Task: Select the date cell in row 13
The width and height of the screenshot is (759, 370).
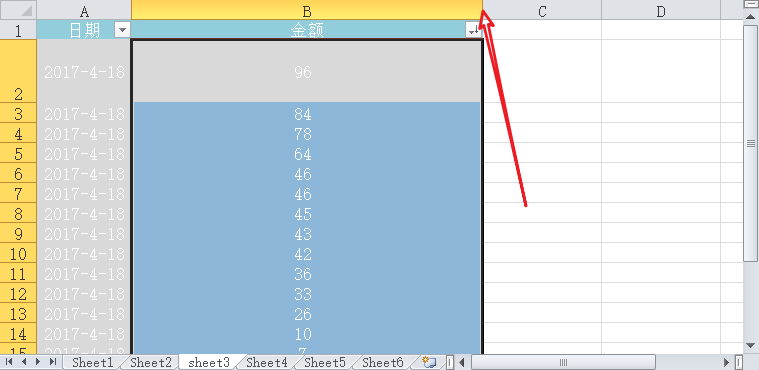Action: click(84, 313)
